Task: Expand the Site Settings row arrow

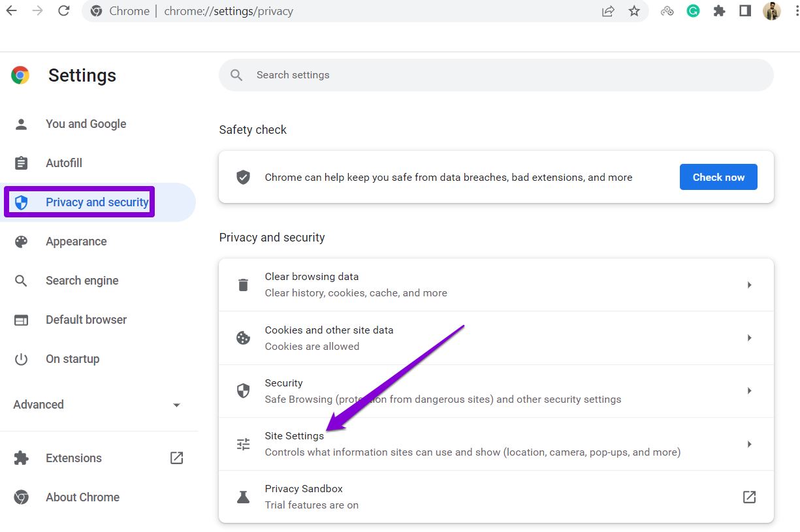Action: 749,445
